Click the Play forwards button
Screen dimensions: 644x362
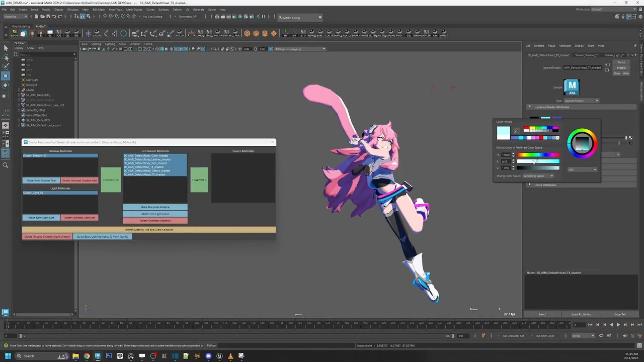(x=618, y=325)
